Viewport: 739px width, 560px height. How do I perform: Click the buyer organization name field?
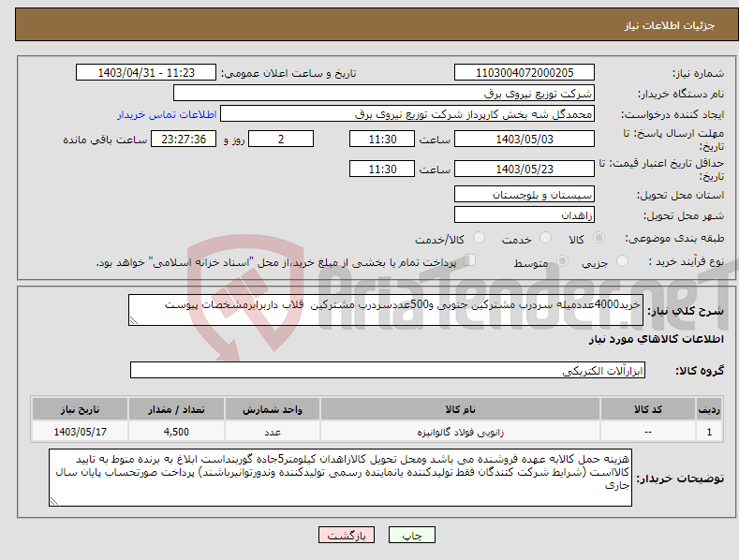(384, 93)
